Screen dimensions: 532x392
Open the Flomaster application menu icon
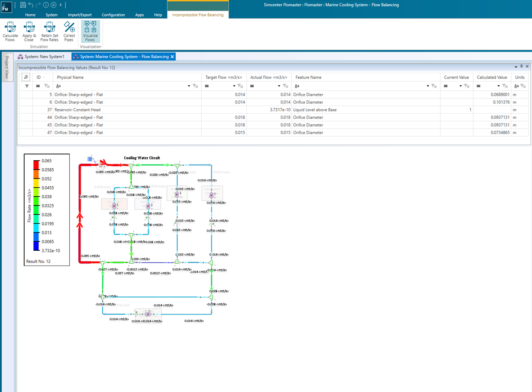[x=6, y=7]
